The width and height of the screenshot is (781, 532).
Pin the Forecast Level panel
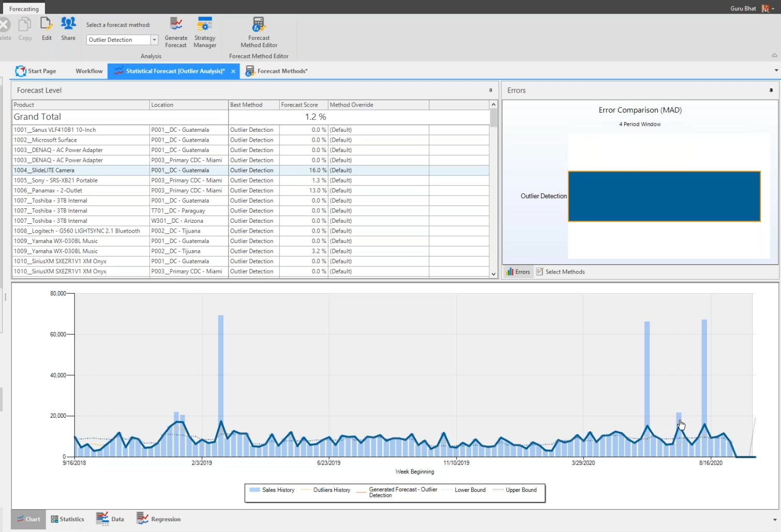click(x=490, y=90)
